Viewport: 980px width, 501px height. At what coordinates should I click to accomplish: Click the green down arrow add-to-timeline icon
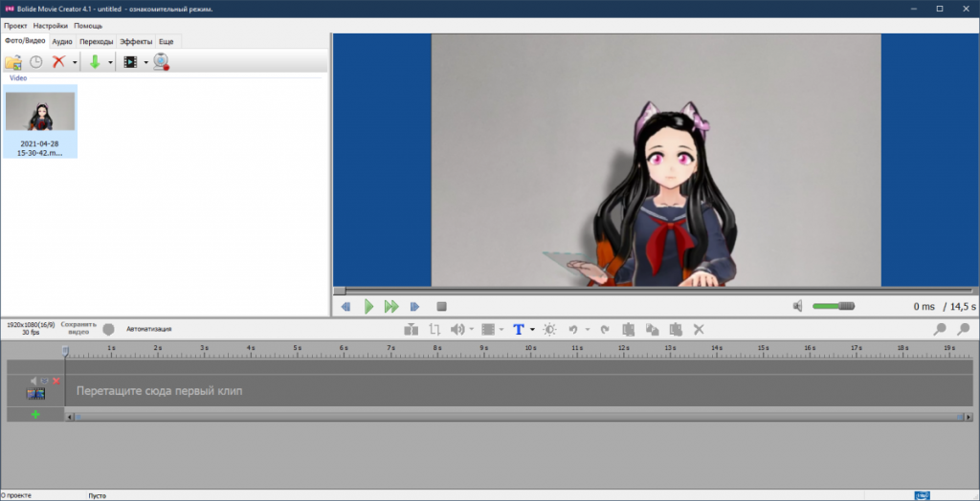click(x=95, y=62)
